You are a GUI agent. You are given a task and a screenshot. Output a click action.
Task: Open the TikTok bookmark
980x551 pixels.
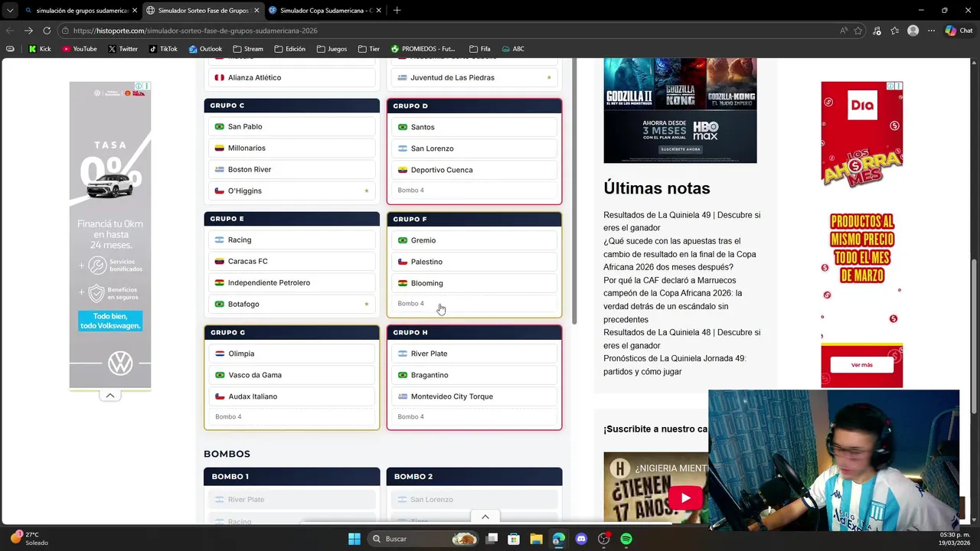pyautogui.click(x=164, y=49)
